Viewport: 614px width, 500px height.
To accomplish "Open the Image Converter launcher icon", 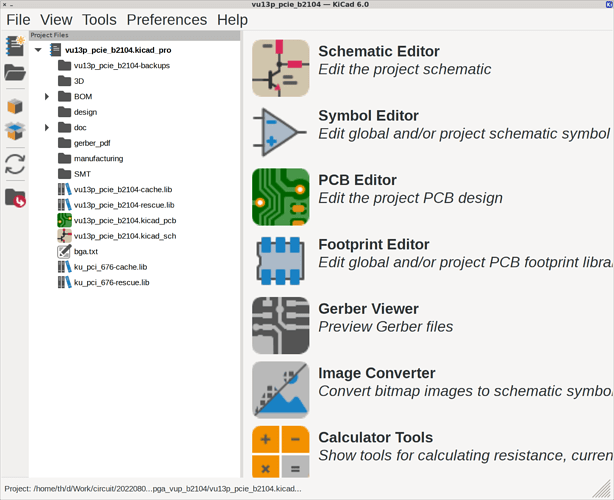I will pyautogui.click(x=280, y=390).
